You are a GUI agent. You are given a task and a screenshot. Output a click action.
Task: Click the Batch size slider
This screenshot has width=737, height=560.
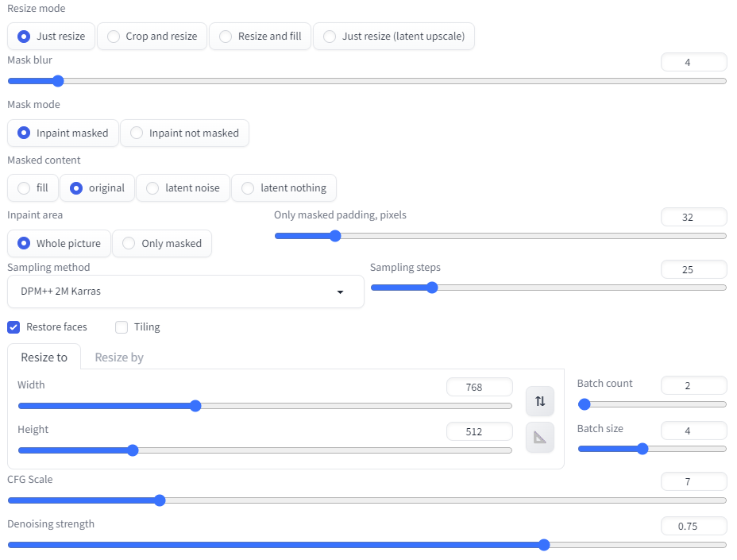652,449
